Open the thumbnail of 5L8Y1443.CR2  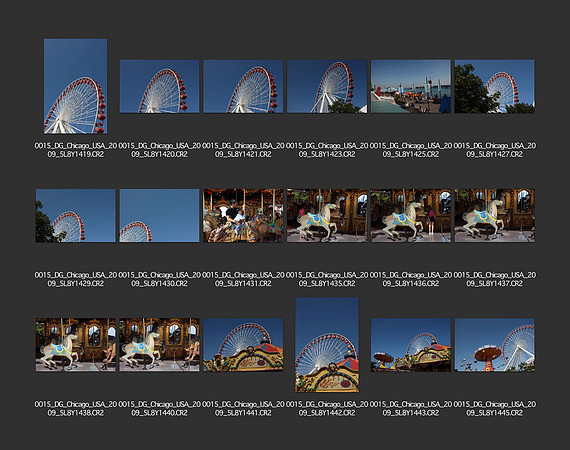411,345
